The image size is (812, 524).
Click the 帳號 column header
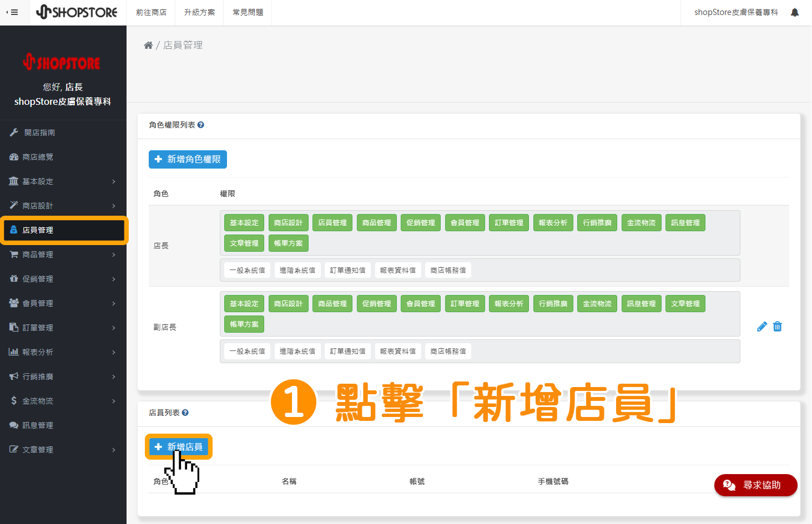point(417,481)
